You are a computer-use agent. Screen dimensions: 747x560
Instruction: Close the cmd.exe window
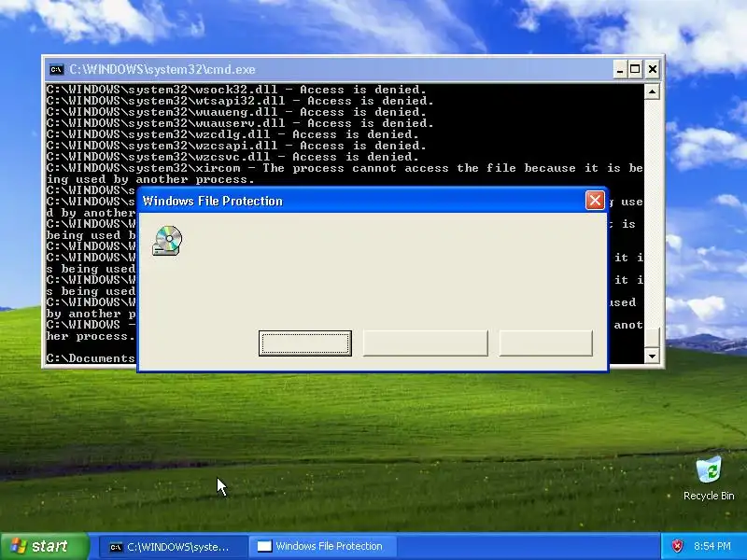(652, 69)
